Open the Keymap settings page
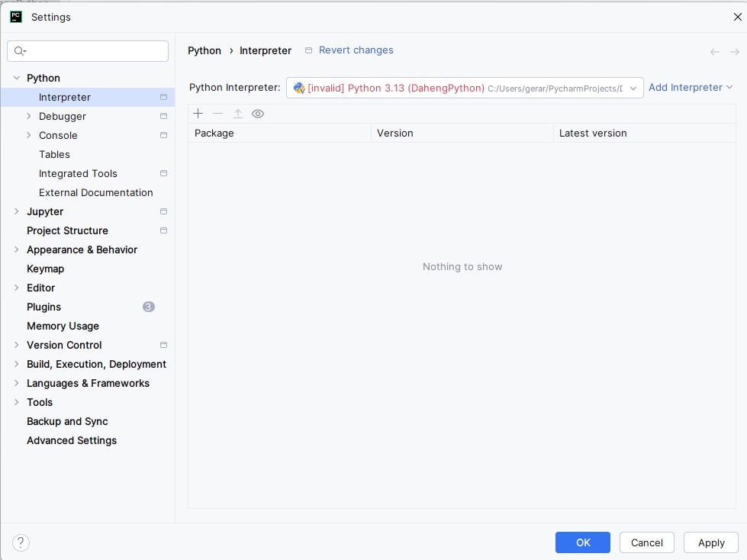Screen dimensions: 747x560 point(45,269)
